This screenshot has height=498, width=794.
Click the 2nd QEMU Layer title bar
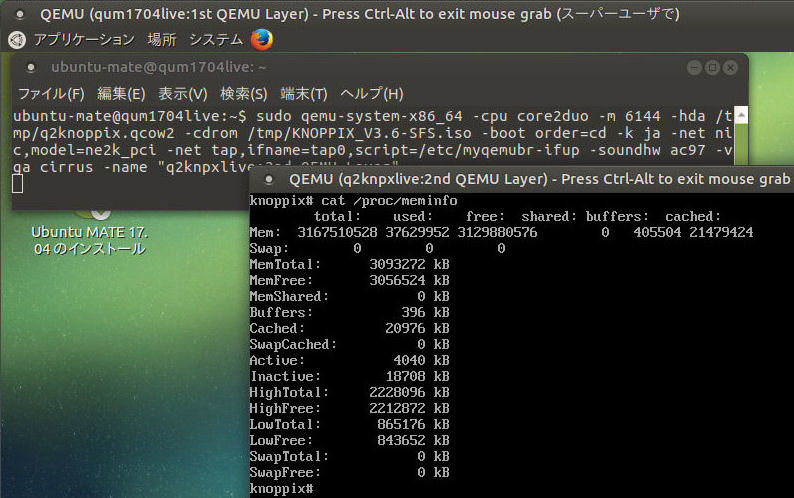[522, 179]
